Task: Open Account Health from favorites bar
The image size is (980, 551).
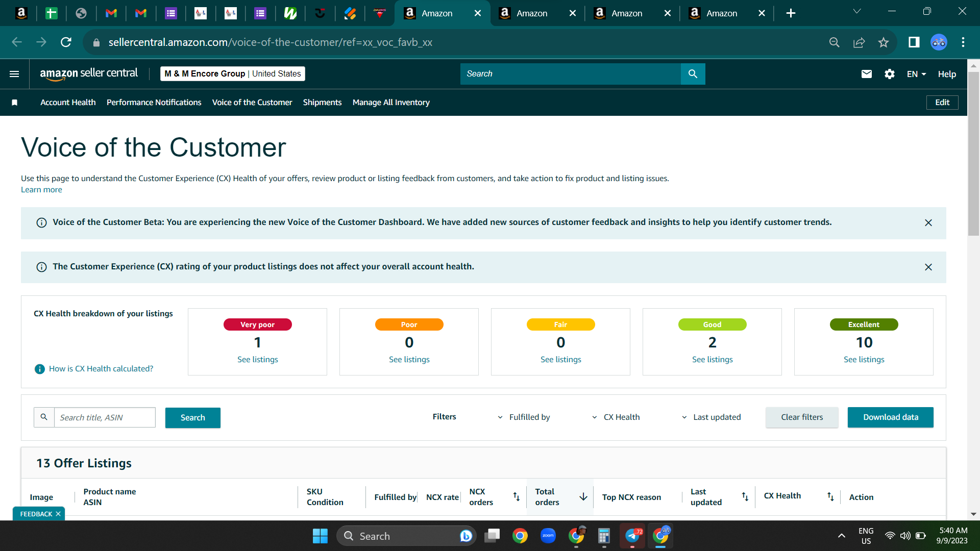Action: [x=68, y=103]
